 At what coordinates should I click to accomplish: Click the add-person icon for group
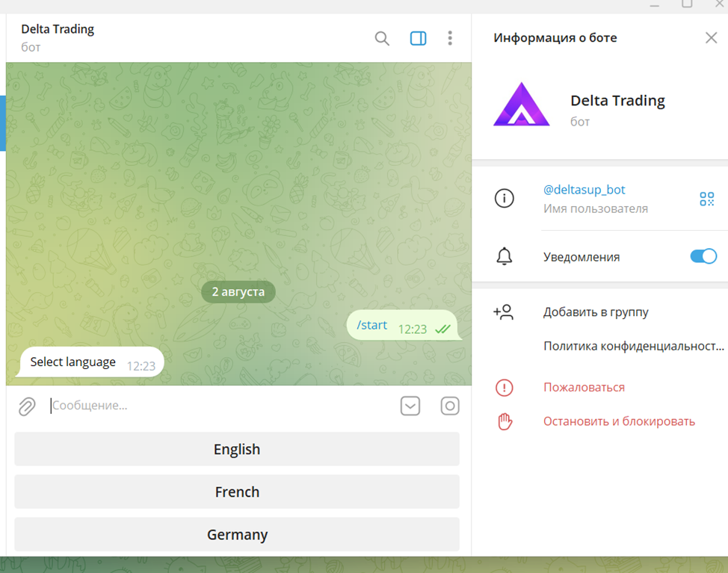coord(503,312)
